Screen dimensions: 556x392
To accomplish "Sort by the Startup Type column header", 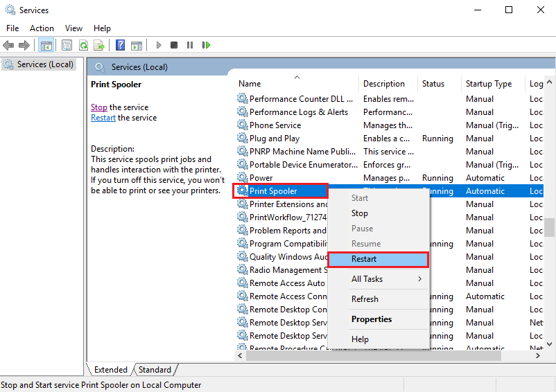I will (x=493, y=84).
